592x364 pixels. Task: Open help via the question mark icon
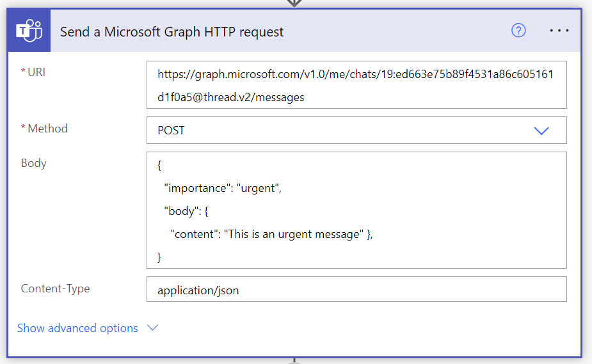click(518, 31)
